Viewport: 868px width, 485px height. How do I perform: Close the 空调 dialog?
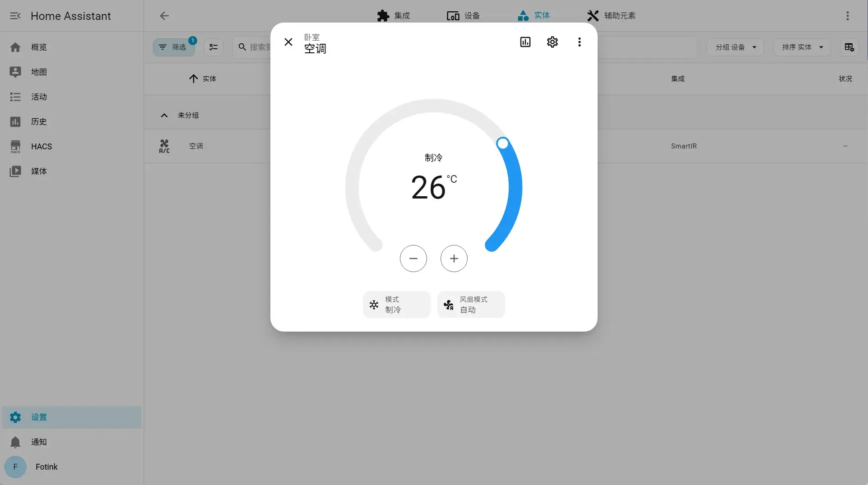tap(288, 42)
